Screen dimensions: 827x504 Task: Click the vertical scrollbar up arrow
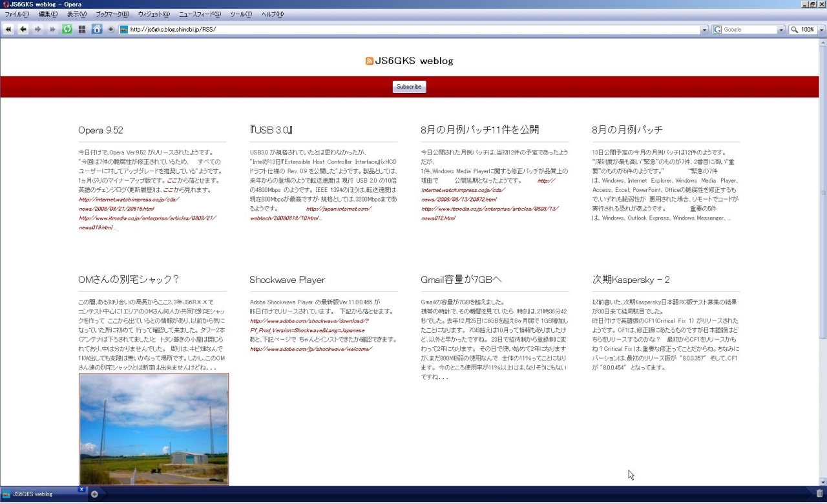pos(822,43)
